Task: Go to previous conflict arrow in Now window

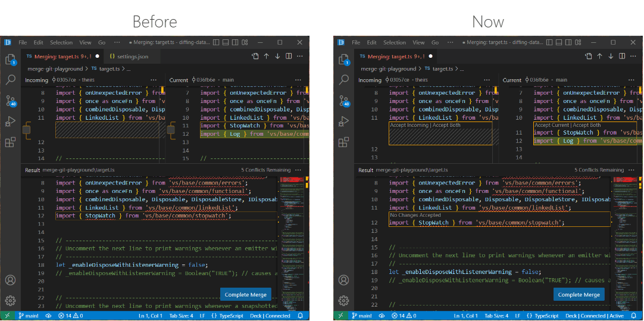Action: 599,57
